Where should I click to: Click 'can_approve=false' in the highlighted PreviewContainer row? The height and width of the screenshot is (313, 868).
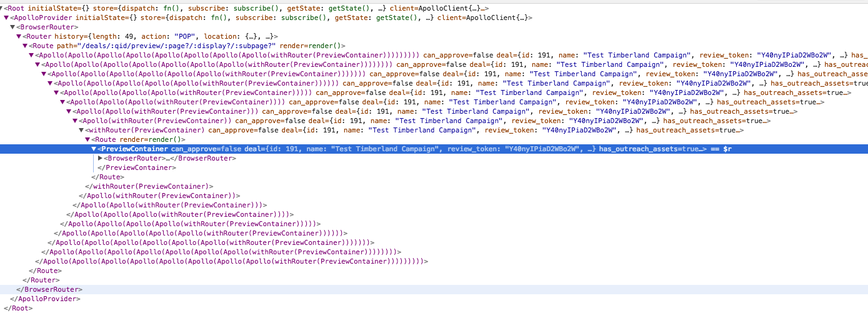(x=206, y=149)
